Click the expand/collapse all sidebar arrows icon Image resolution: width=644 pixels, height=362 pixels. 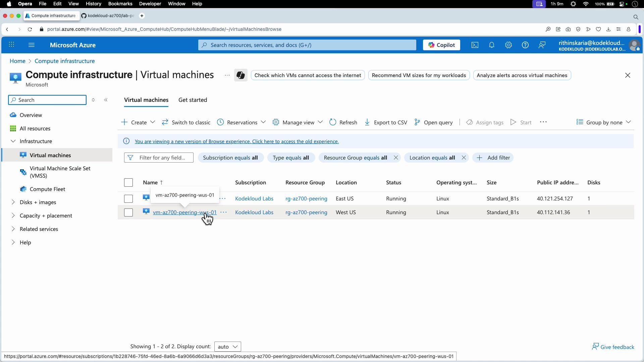click(93, 100)
